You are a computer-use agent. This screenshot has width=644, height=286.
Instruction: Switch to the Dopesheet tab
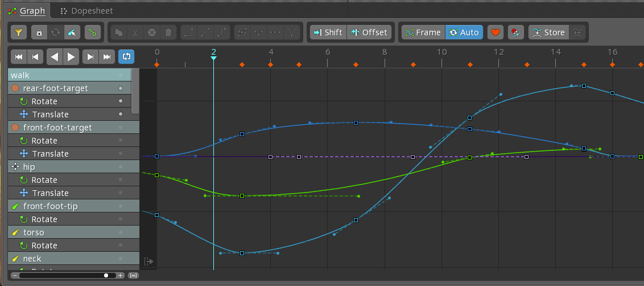pyautogui.click(x=86, y=11)
